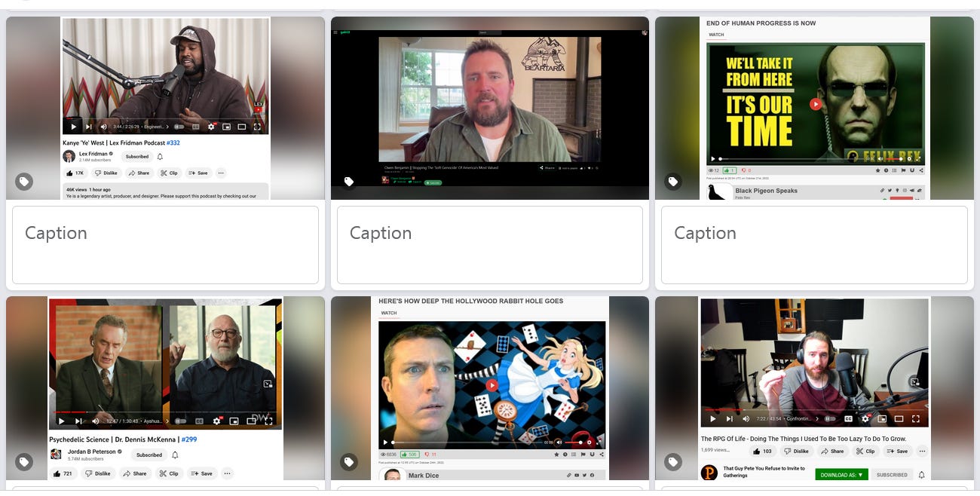Click Save under the Lex Fridman podcast

click(x=198, y=173)
